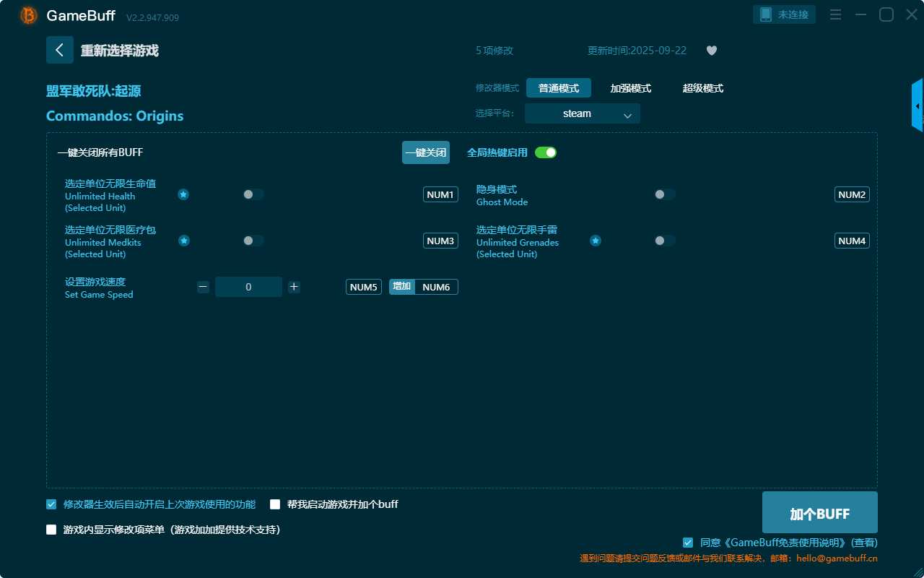The image size is (924, 578).
Task: Uncheck the GameBuff disclaimer agreement checkbox
Action: [688, 543]
